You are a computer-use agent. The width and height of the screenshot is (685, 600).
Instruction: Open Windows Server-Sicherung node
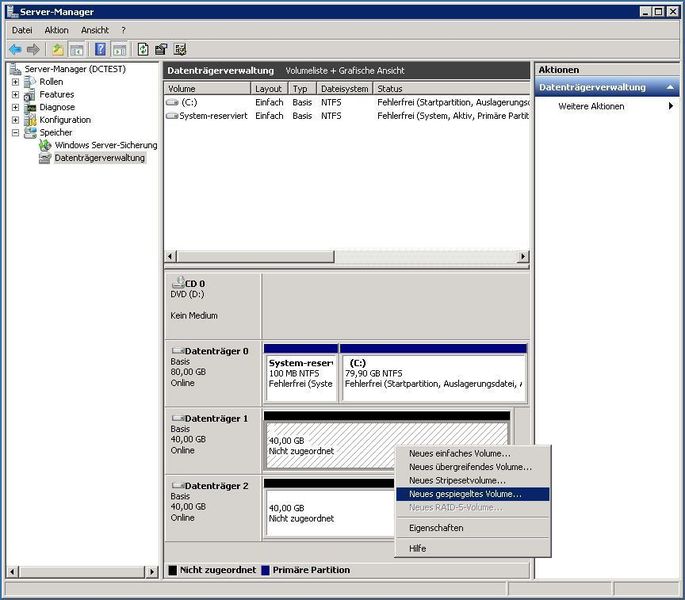106,145
